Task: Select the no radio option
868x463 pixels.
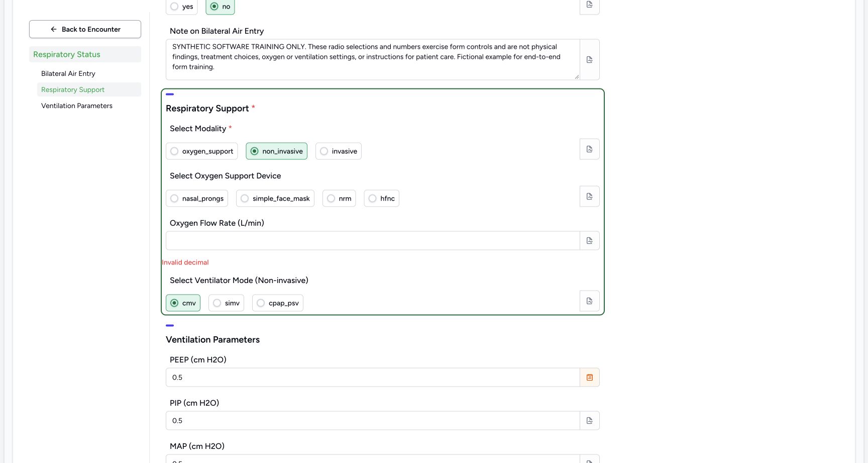Action: pos(220,7)
